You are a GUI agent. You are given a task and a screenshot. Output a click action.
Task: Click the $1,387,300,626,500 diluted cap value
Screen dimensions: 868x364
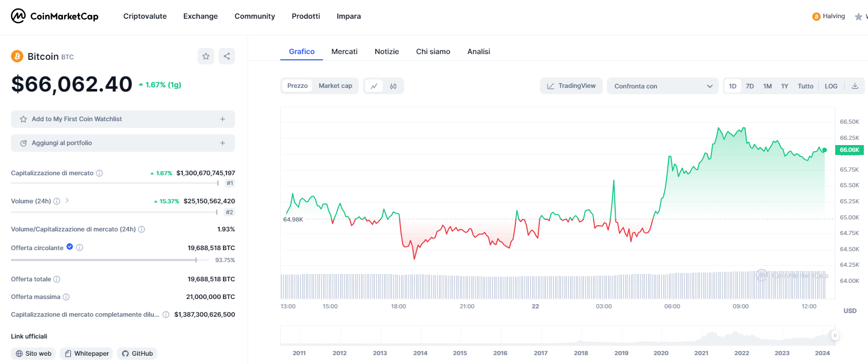205,315
